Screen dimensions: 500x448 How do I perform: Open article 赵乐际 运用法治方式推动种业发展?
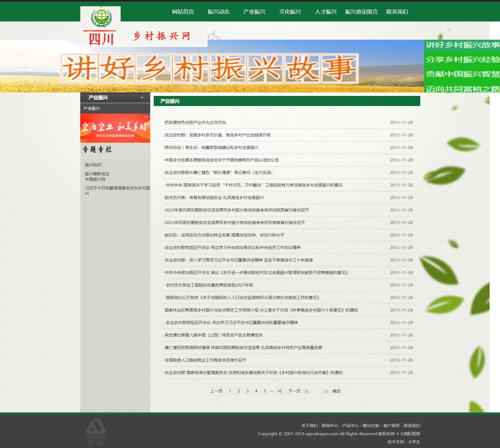[x=224, y=235]
